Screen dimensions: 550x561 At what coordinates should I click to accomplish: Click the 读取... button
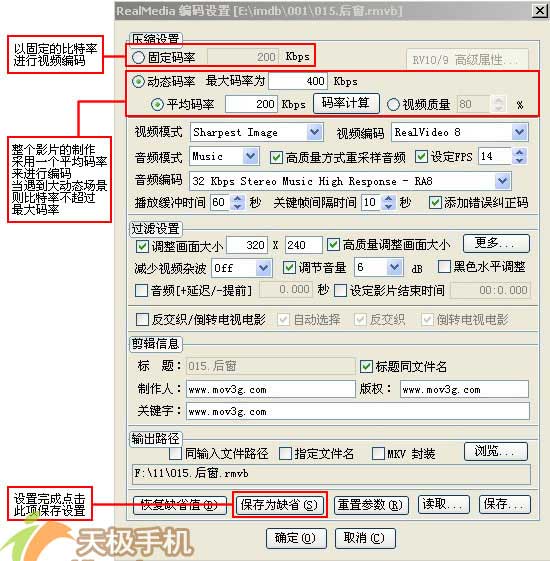444,504
